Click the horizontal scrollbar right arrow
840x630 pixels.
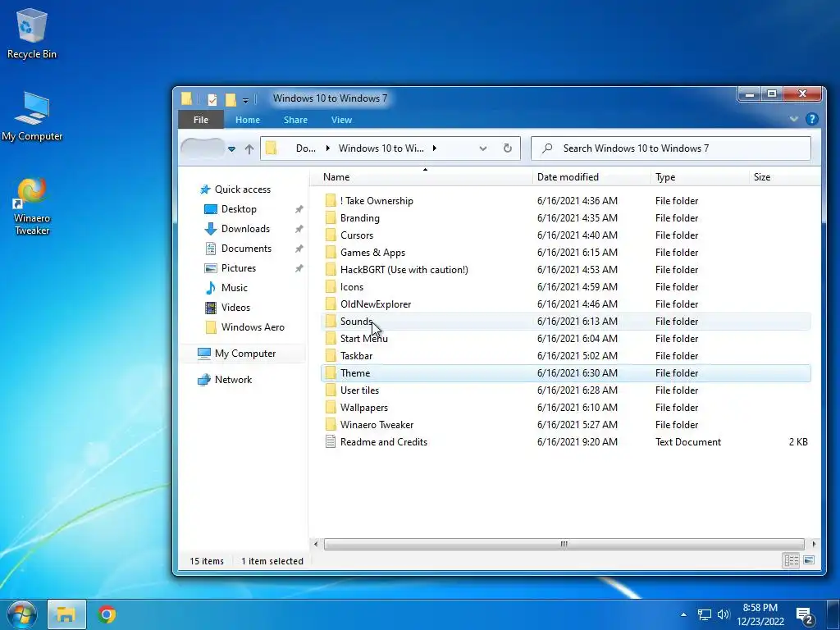point(814,545)
